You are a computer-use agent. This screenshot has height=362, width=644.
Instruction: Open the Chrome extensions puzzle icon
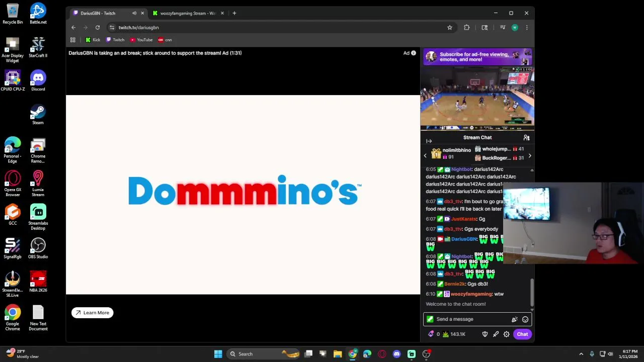(x=467, y=28)
